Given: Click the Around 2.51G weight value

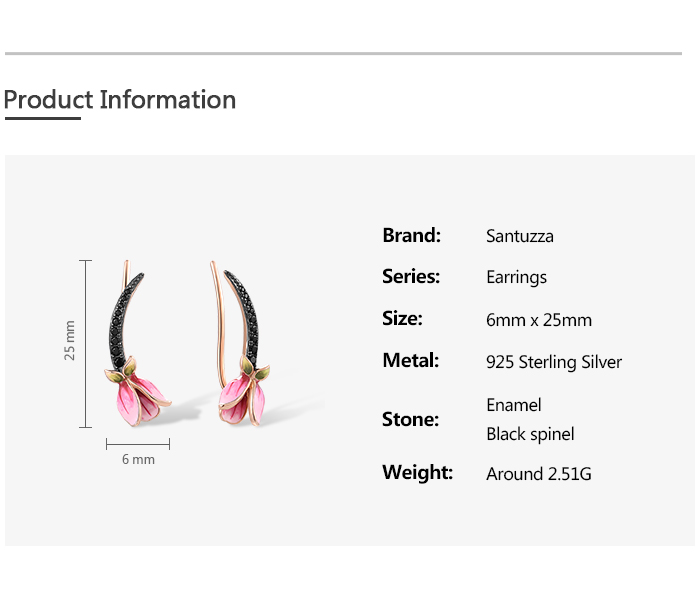Looking at the screenshot, I should point(538,474).
